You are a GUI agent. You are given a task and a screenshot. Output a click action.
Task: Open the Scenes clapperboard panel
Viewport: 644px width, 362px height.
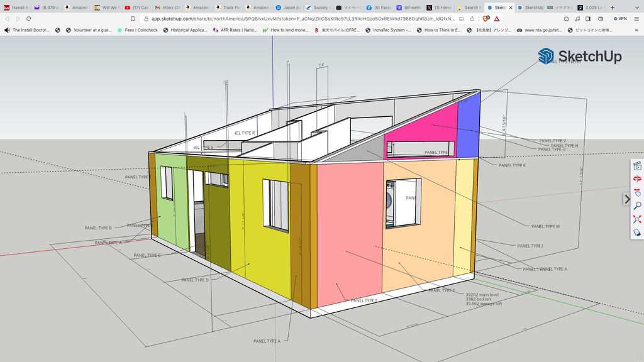(x=637, y=166)
